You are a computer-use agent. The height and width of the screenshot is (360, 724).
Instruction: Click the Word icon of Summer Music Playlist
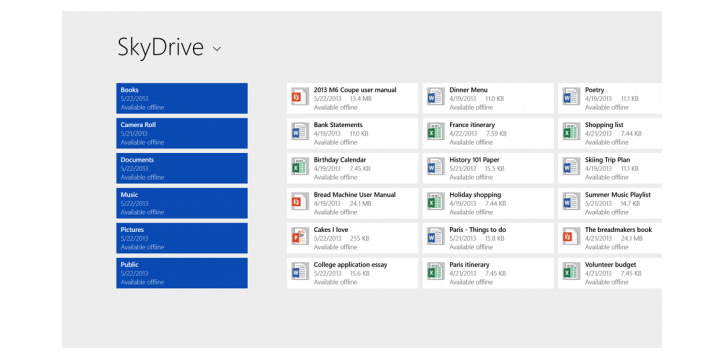click(x=571, y=201)
